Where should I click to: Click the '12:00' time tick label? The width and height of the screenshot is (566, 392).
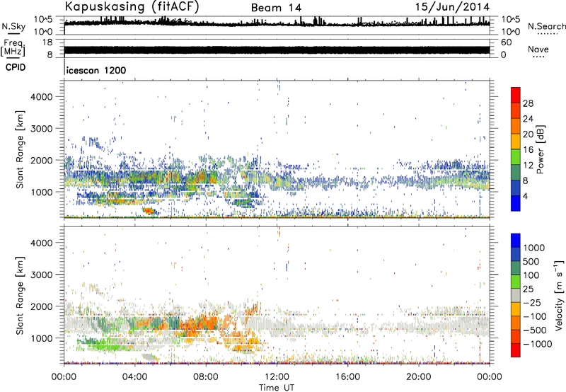pos(277,377)
